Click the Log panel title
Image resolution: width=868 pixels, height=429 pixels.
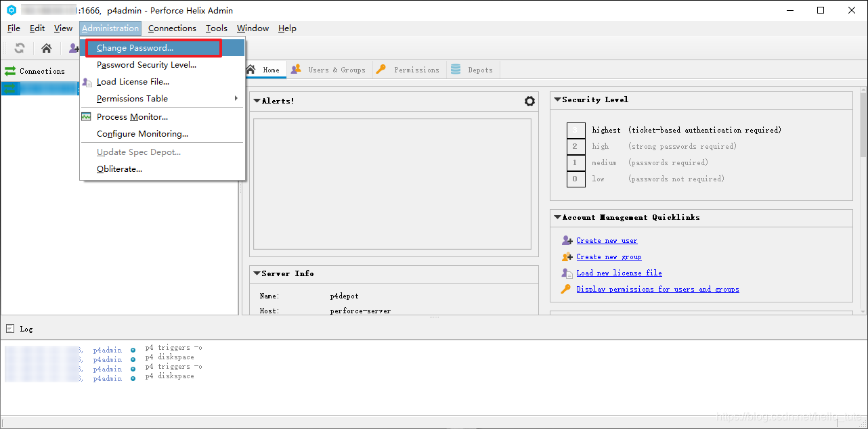26,329
